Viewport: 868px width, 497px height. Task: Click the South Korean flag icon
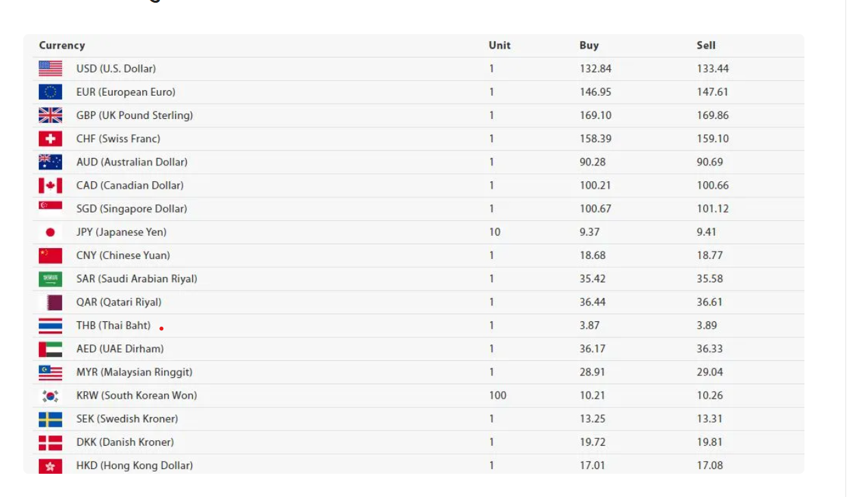[x=51, y=395]
